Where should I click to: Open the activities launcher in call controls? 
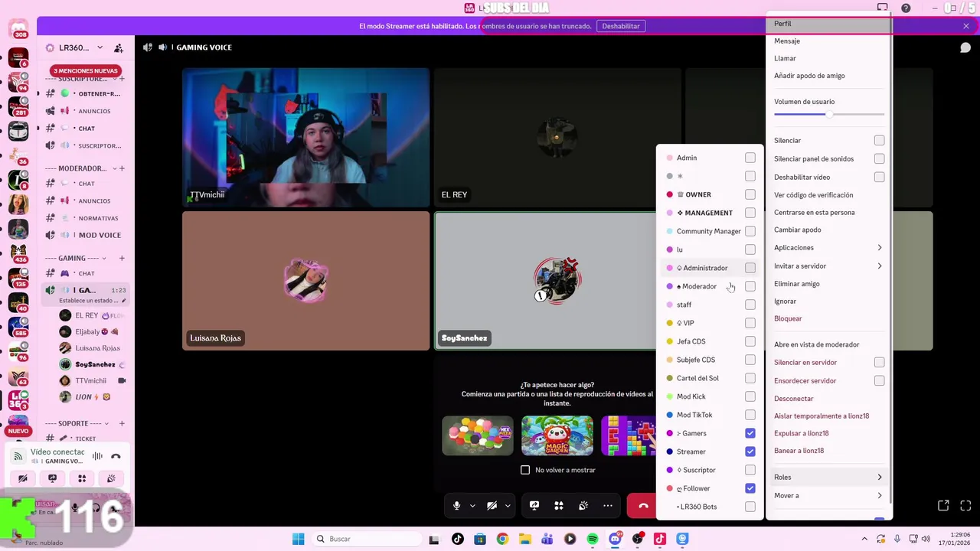[x=559, y=506]
